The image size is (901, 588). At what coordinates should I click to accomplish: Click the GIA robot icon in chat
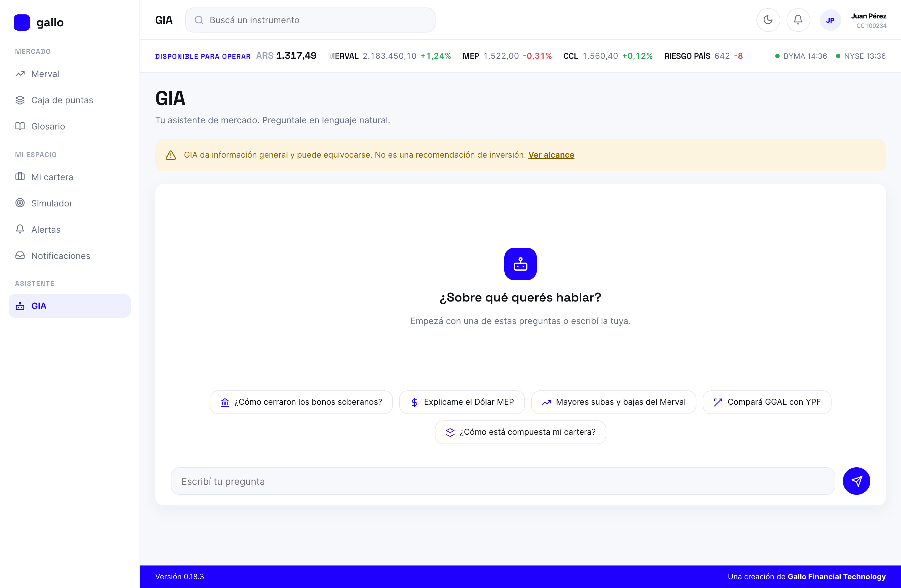pos(520,264)
